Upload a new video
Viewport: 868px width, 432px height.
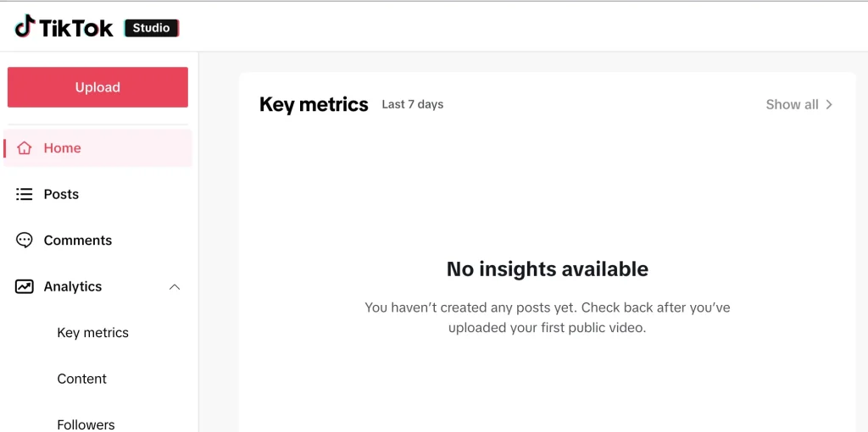point(97,87)
